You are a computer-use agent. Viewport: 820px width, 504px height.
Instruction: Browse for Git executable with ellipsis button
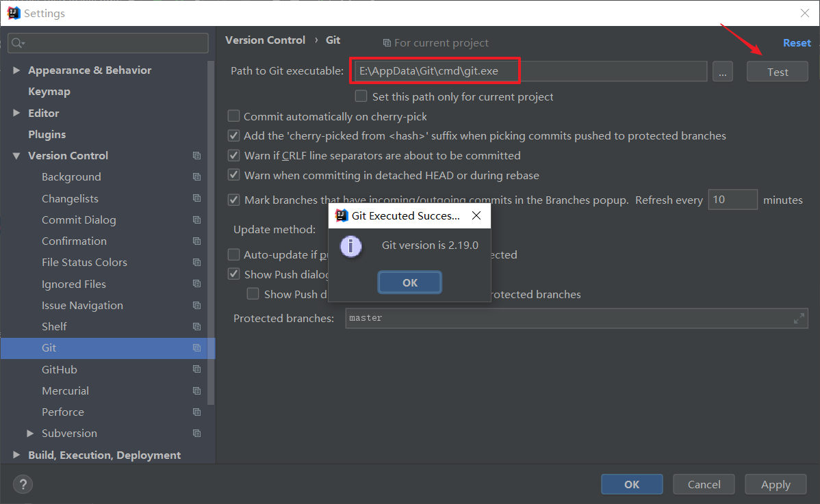[722, 72]
